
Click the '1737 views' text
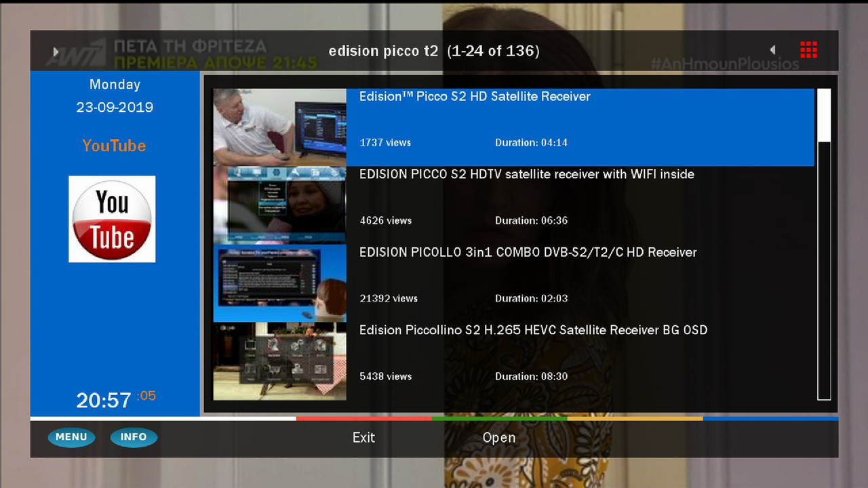click(385, 142)
